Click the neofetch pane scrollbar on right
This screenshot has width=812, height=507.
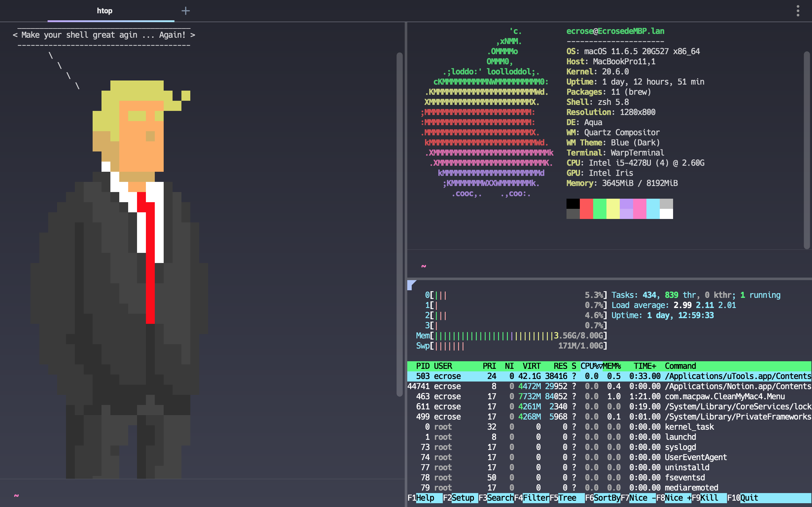[x=807, y=150]
